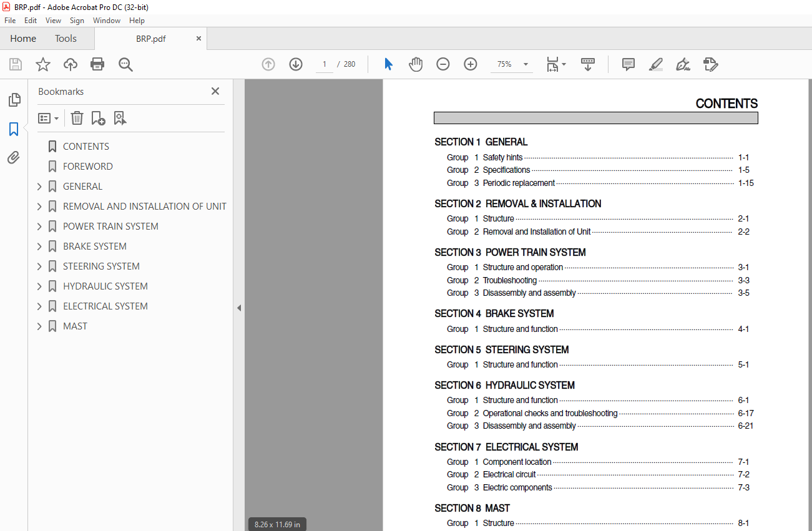
Task: Open the Help menu
Action: pos(137,21)
